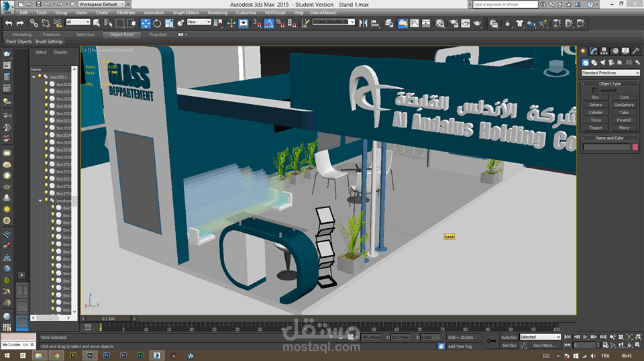Toggle the Auto Key button

pos(509,338)
